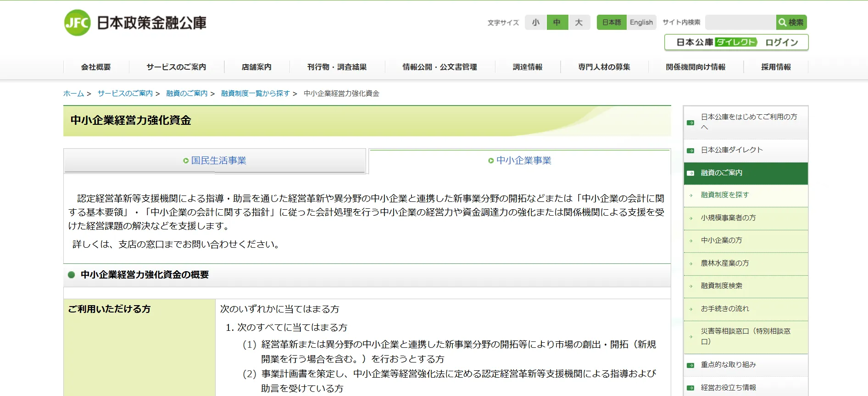
Task: Set font size to 大
Action: coord(579,22)
